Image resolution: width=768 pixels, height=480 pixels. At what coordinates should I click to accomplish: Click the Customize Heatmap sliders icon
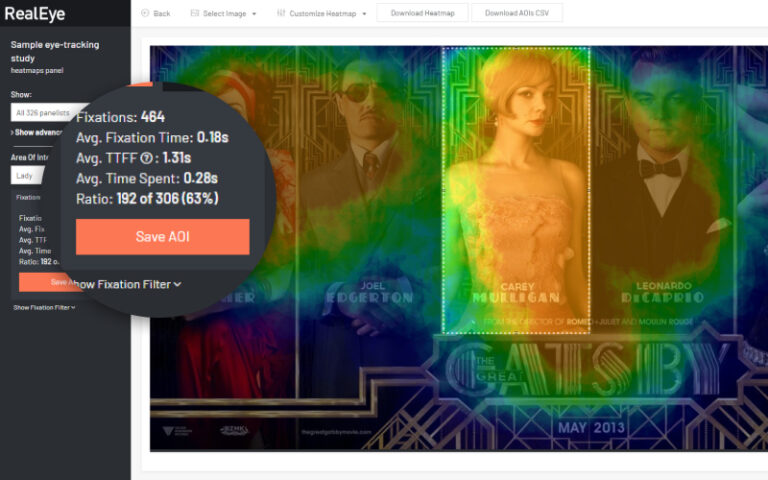point(281,13)
